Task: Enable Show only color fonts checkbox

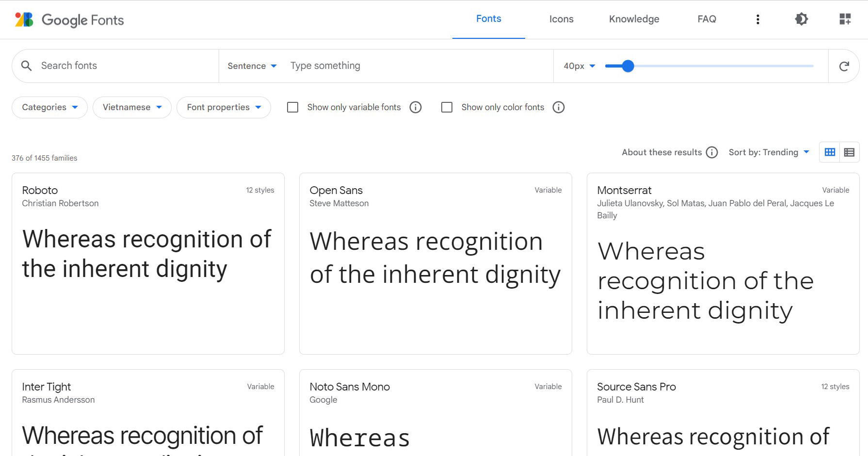Action: pyautogui.click(x=447, y=107)
